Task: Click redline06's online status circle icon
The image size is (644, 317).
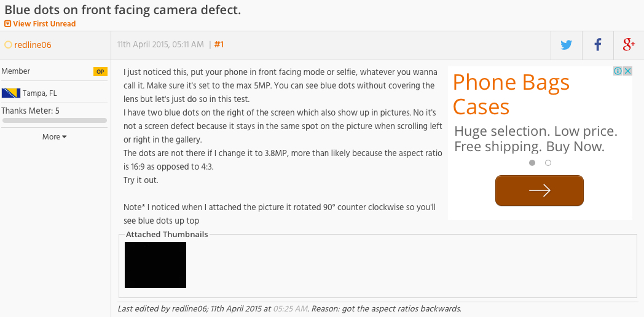Action: pos(8,45)
